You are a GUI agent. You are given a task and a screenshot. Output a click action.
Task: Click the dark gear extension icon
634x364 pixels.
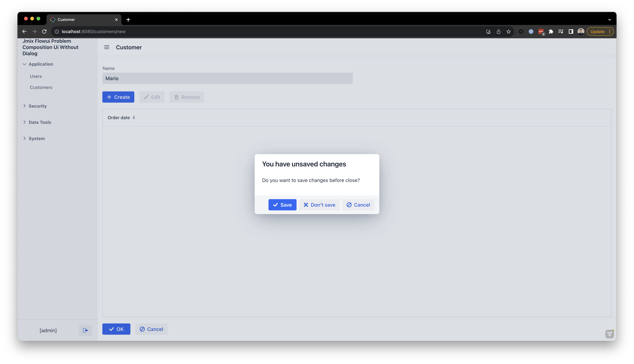(521, 32)
